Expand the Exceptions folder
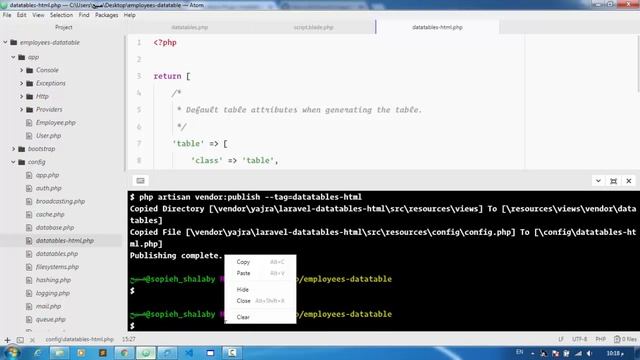 coord(22,83)
